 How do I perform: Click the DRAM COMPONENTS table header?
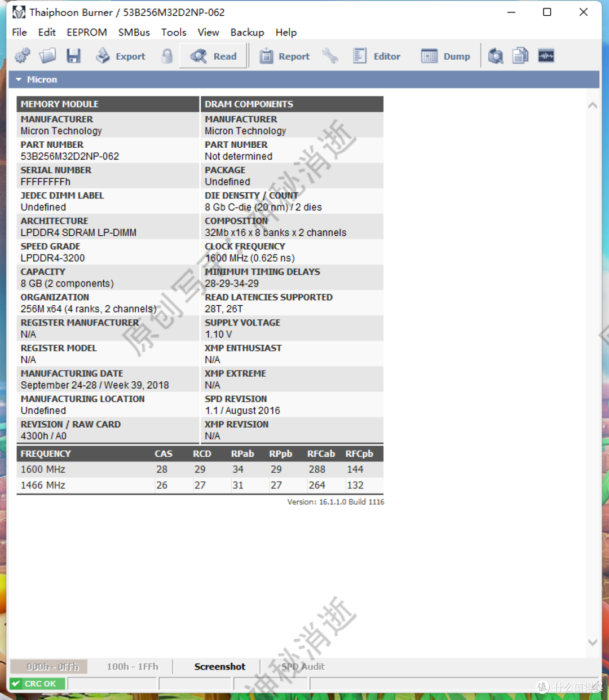pos(292,104)
